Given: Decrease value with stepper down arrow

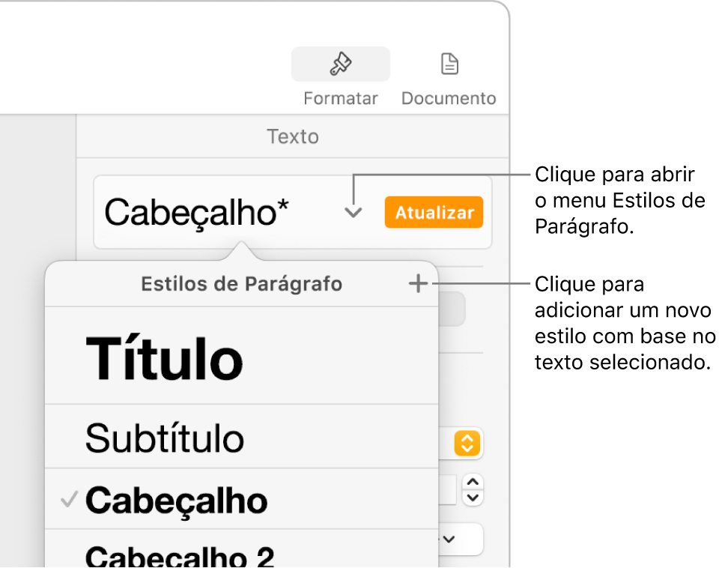Looking at the screenshot, I should (x=473, y=498).
